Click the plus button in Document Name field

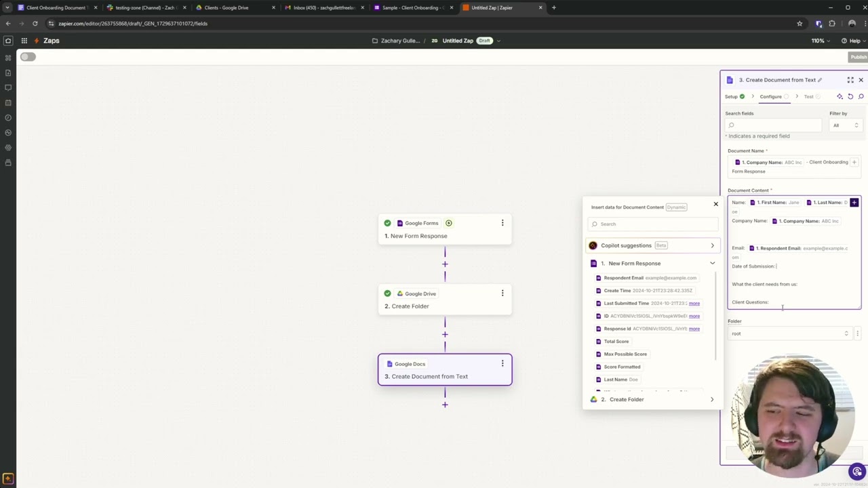click(x=854, y=163)
